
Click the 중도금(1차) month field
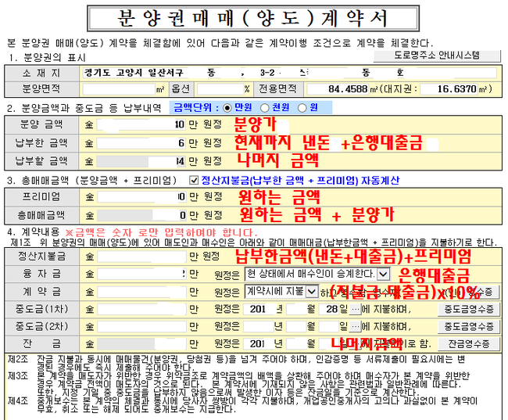pos(296,309)
